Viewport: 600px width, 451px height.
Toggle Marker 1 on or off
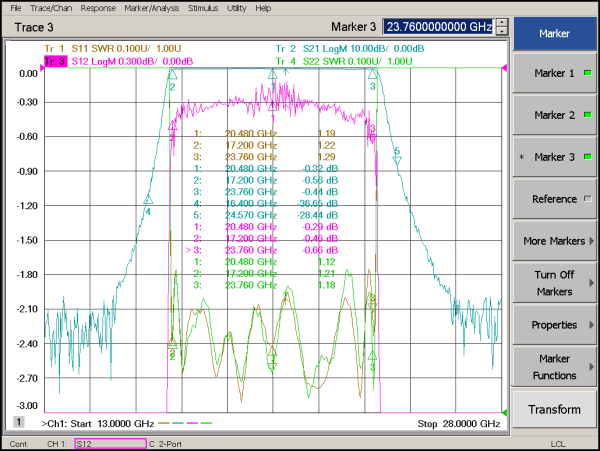(555, 73)
